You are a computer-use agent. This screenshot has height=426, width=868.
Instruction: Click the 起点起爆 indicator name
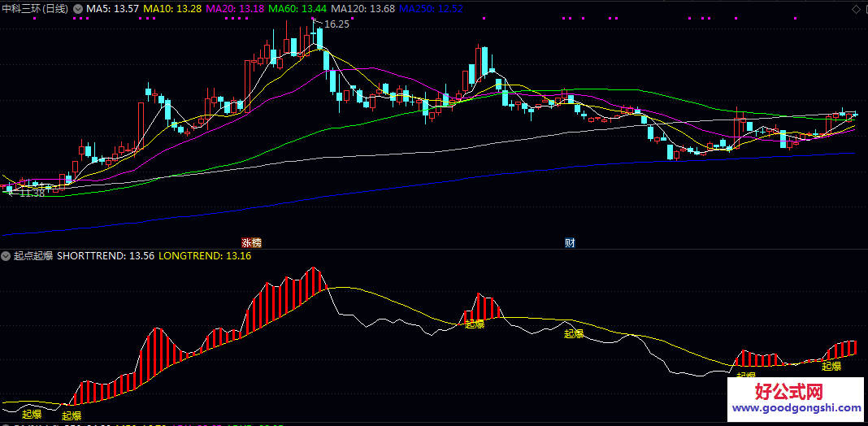click(x=33, y=256)
